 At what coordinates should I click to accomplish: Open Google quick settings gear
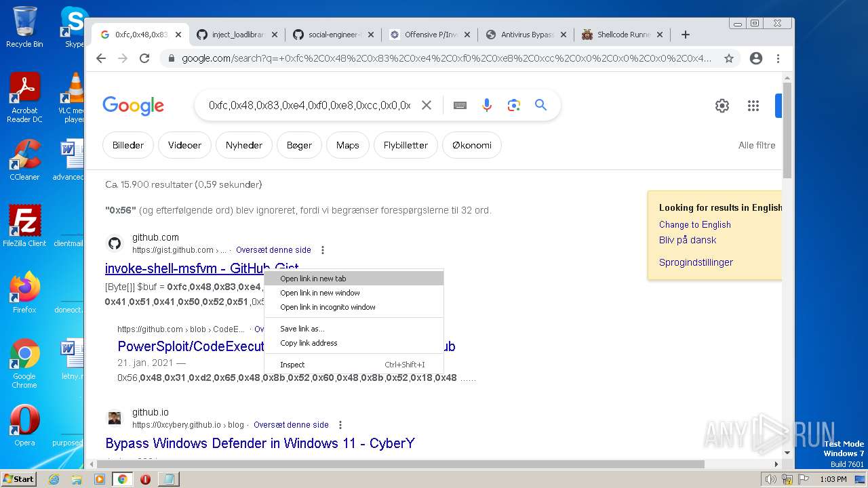tap(722, 106)
